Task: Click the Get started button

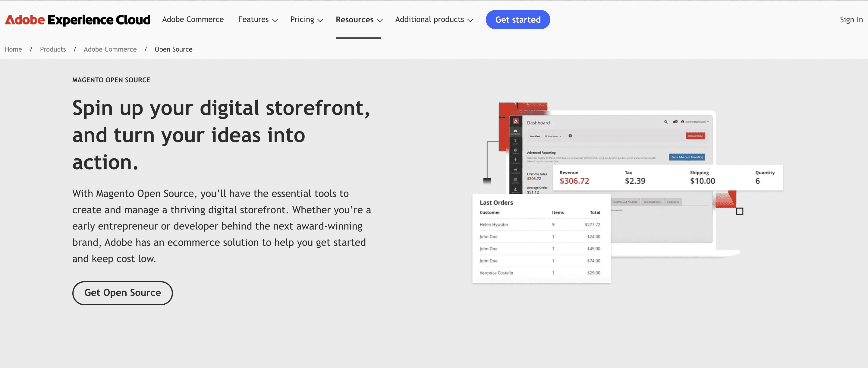Action: (518, 20)
